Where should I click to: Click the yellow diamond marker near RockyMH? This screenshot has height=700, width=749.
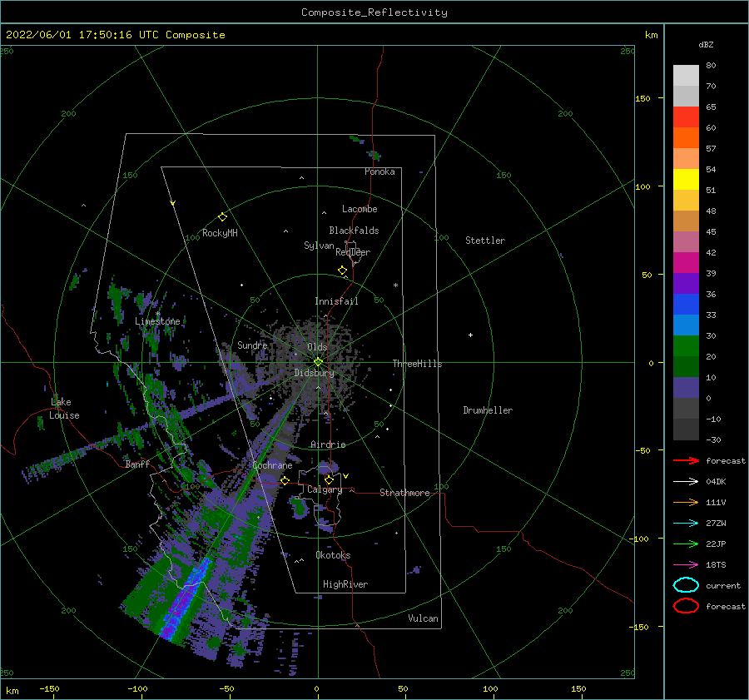click(222, 217)
